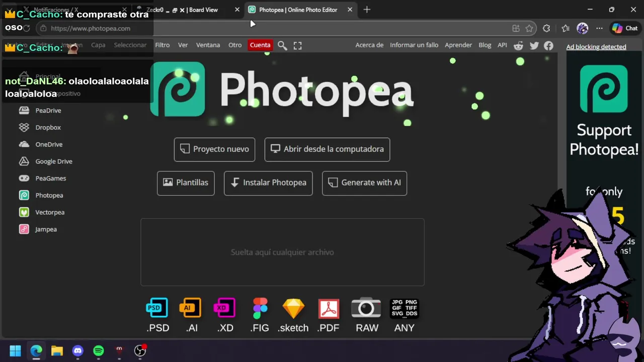This screenshot has width=644, height=362.
Task: Select Dropbox in the sidebar
Action: 48,128
